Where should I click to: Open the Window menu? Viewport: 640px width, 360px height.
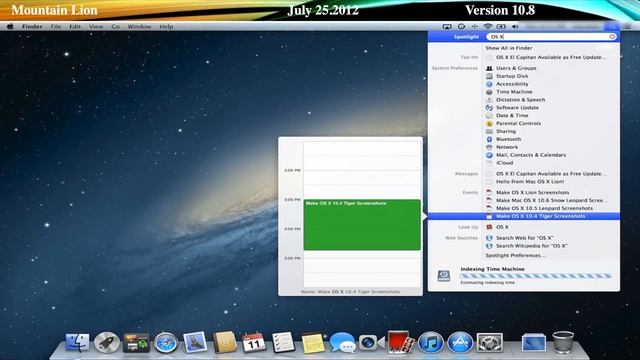click(x=139, y=27)
